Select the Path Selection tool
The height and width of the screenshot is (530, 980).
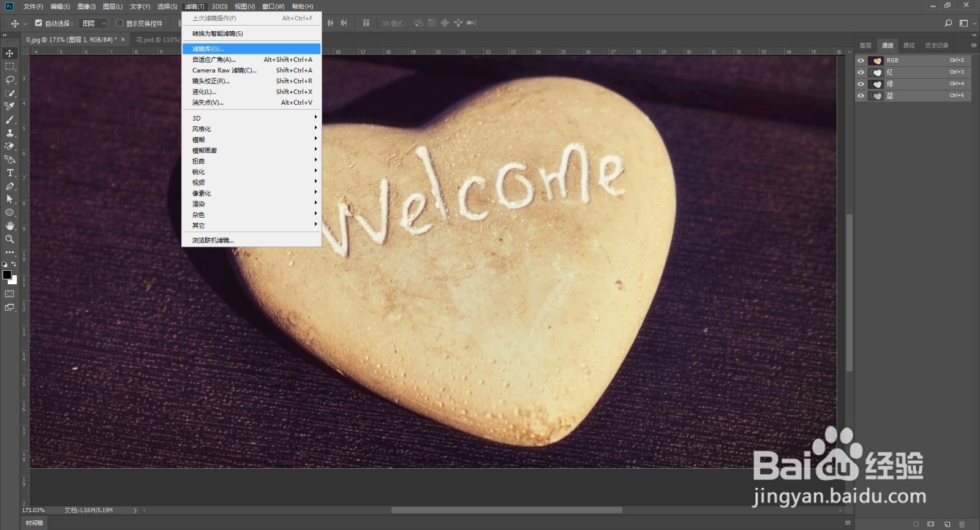(10, 199)
